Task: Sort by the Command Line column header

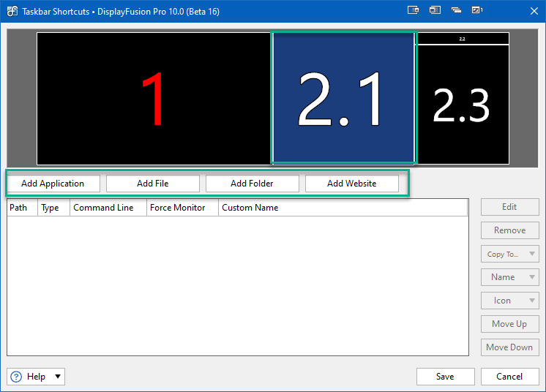Action: click(103, 208)
